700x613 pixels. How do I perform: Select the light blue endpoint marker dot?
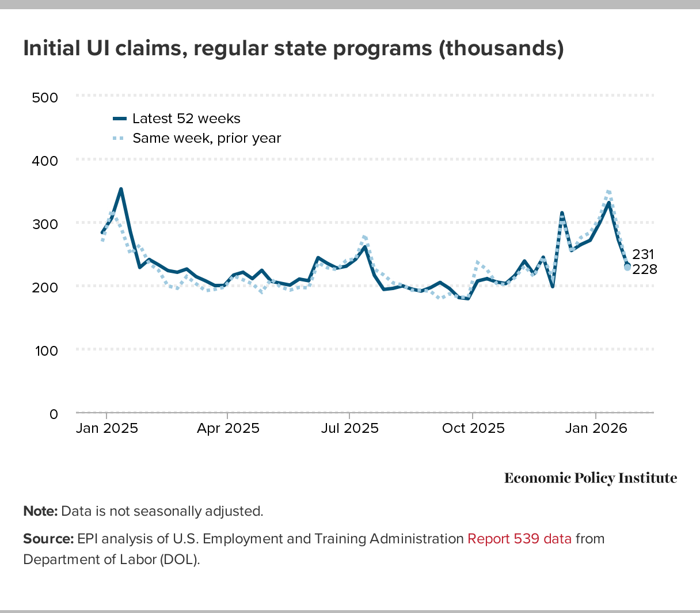click(x=627, y=267)
